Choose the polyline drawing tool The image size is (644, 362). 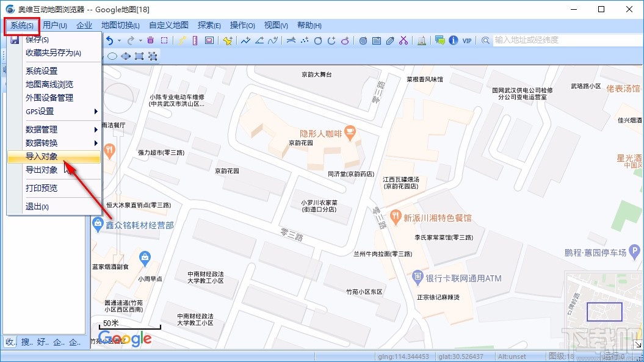coord(245,40)
